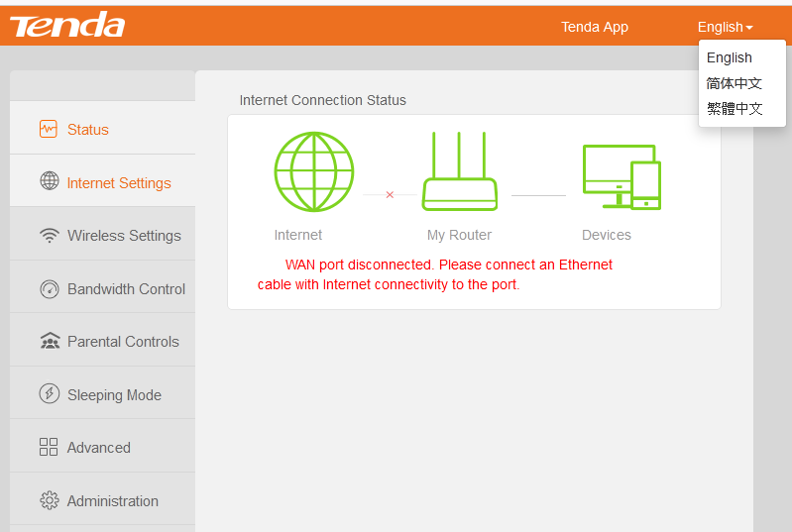Click the Wireless Settings Wi-Fi icon

tap(49, 236)
